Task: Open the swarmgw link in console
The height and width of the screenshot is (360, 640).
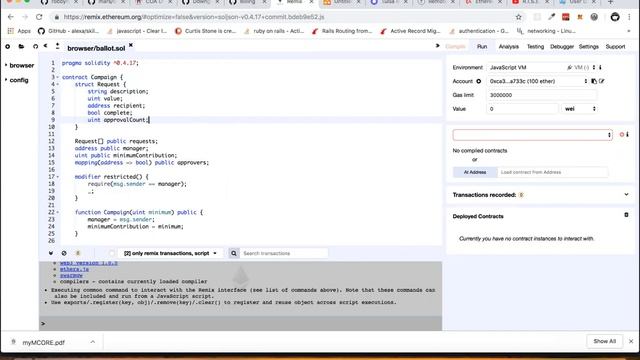Action: (71, 276)
